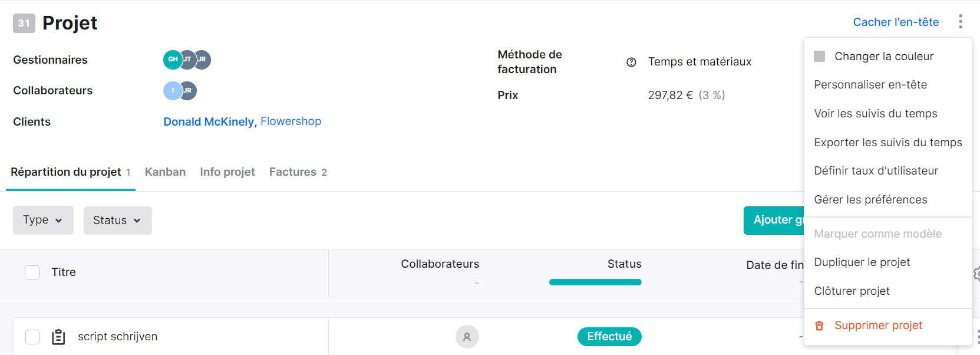Viewport: 980px width, 355px height.
Task: Click the clipboard task icon next to script schrijven
Action: [58, 337]
